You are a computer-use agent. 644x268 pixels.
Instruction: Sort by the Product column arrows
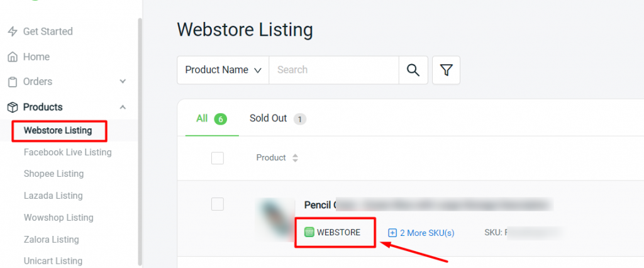[294, 158]
